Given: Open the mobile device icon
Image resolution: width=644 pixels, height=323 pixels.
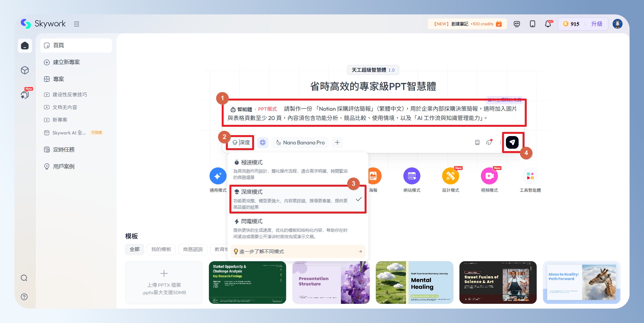Looking at the screenshot, I should click(x=533, y=24).
